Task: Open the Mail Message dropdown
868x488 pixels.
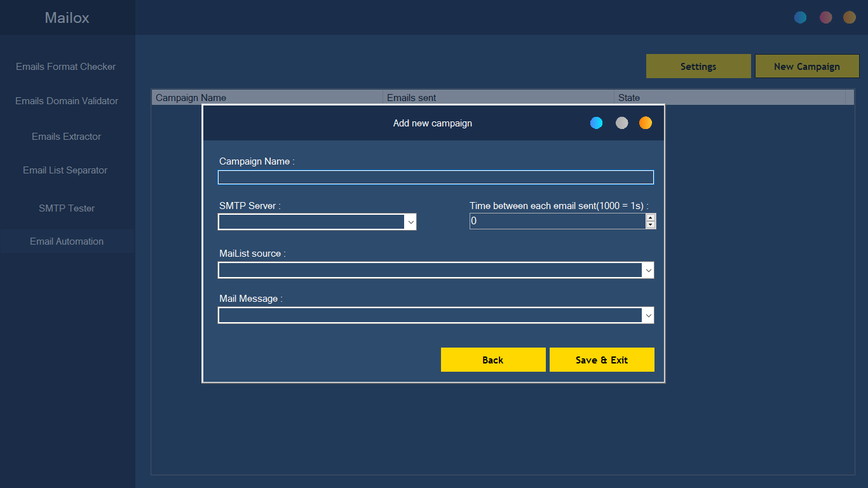Action: (648, 315)
